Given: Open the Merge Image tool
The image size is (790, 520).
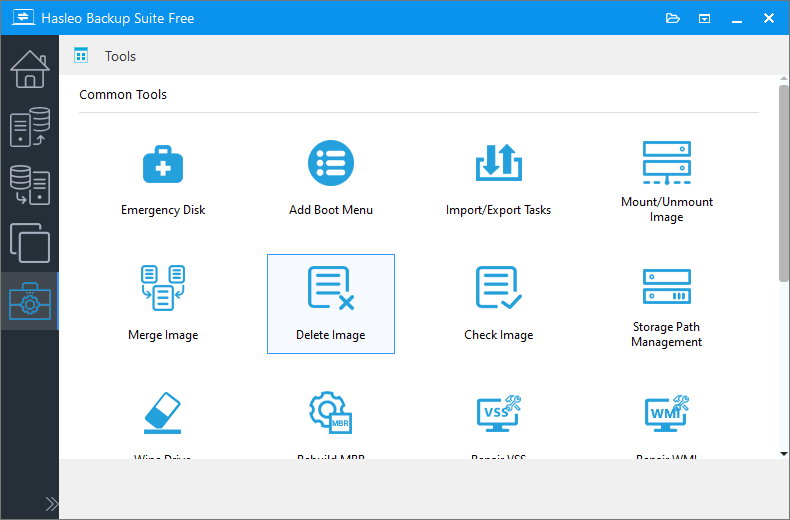Looking at the screenshot, I should click(x=163, y=304).
